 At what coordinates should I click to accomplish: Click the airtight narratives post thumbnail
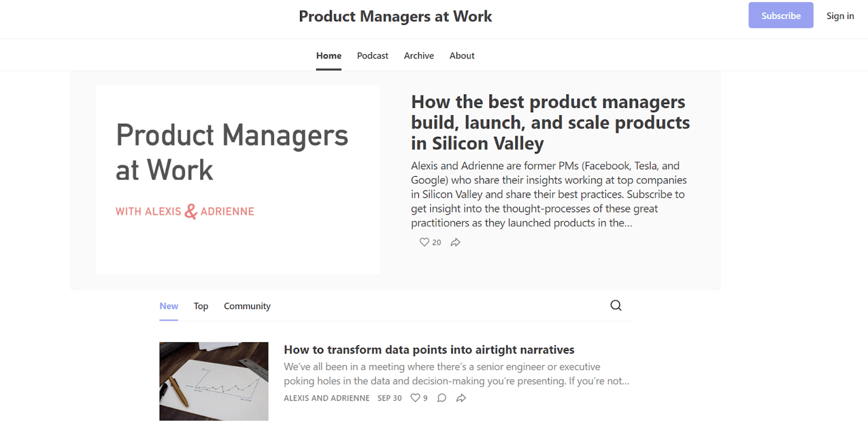tap(214, 381)
